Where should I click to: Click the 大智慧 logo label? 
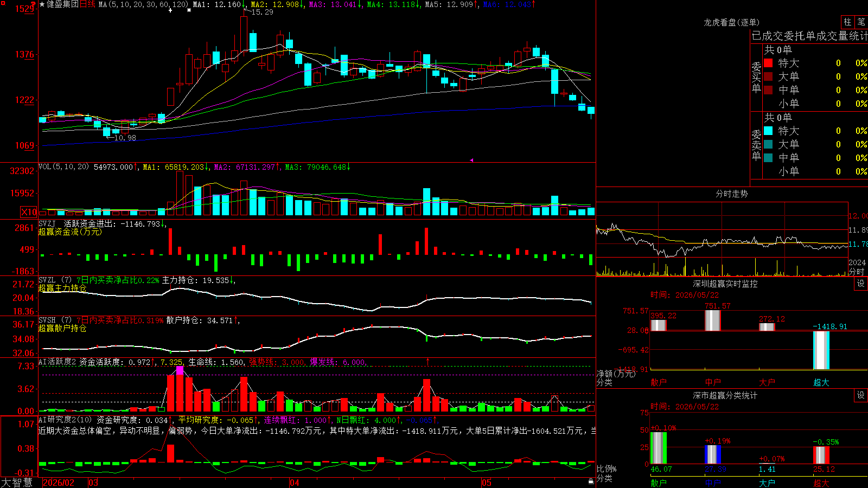[17, 483]
